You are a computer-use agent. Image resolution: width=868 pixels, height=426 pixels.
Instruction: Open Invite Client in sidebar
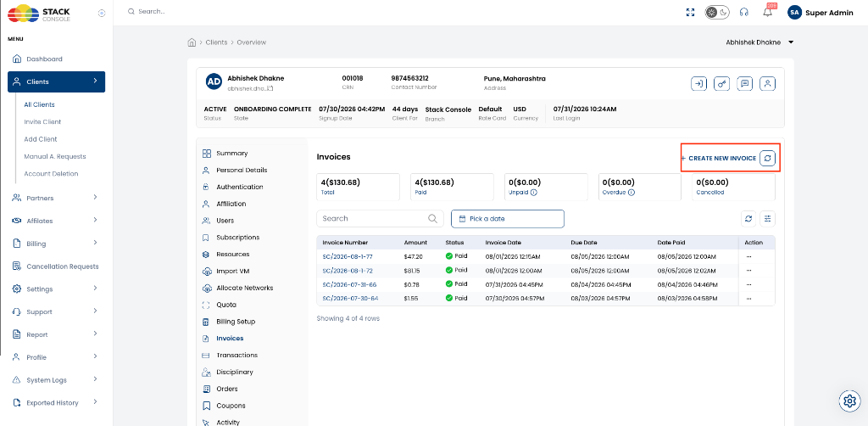(x=42, y=122)
